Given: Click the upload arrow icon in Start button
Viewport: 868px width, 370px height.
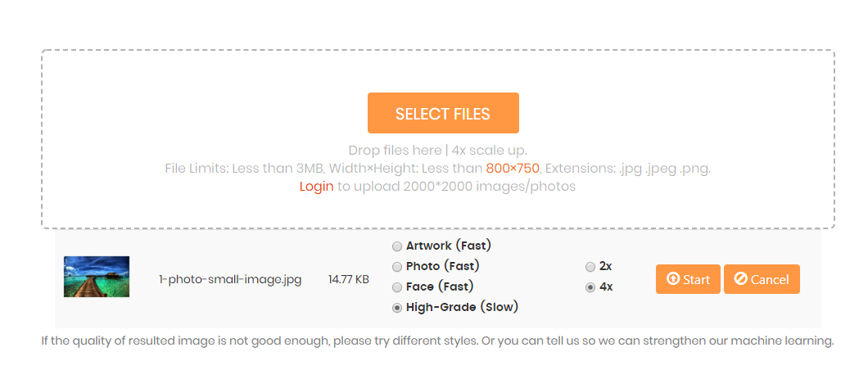Looking at the screenshot, I should point(673,279).
